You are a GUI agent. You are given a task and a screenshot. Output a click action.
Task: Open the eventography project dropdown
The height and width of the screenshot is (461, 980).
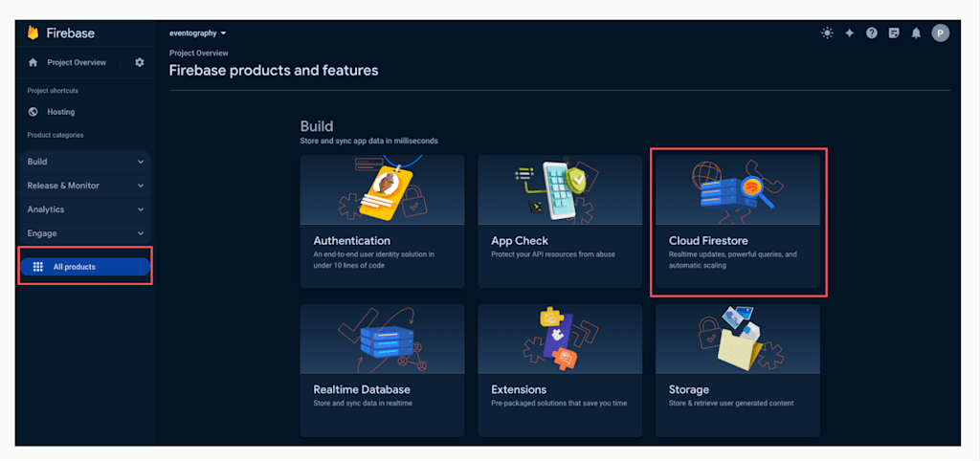tap(197, 33)
